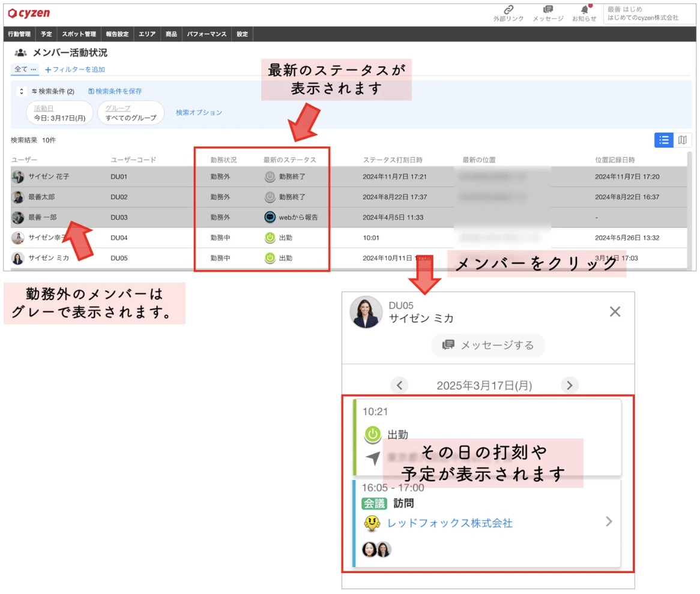The image size is (700, 594).
Task: Click 勤務終了 status icon for DU02
Action: (270, 197)
